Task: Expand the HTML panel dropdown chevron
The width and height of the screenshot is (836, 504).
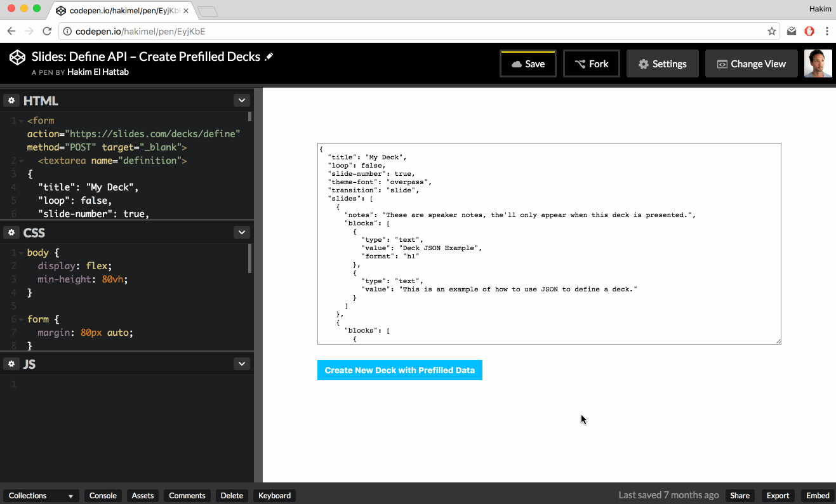Action: (x=241, y=100)
